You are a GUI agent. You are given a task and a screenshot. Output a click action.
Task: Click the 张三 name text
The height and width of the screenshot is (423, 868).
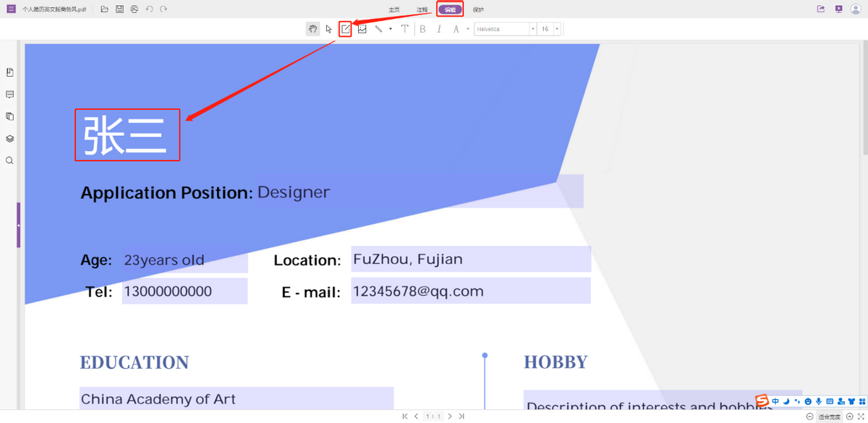click(125, 135)
